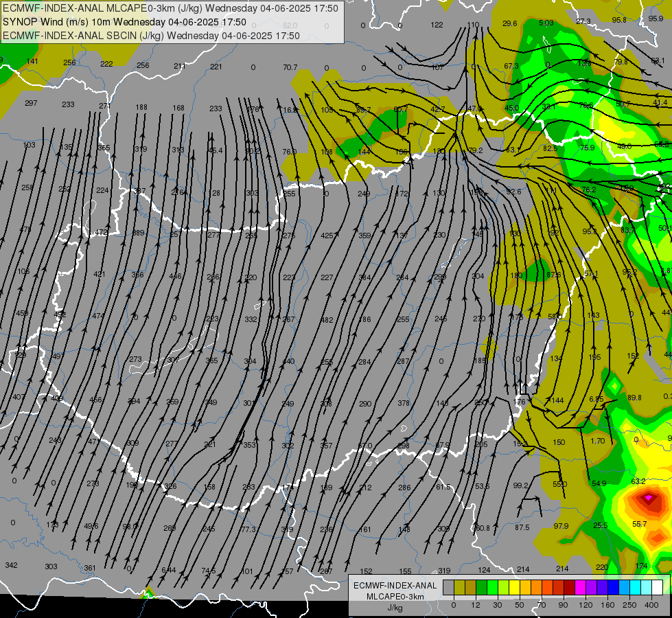This screenshot has width=672, height=618.
Task: Click the legend scale value '250'
Action: pyautogui.click(x=629, y=605)
